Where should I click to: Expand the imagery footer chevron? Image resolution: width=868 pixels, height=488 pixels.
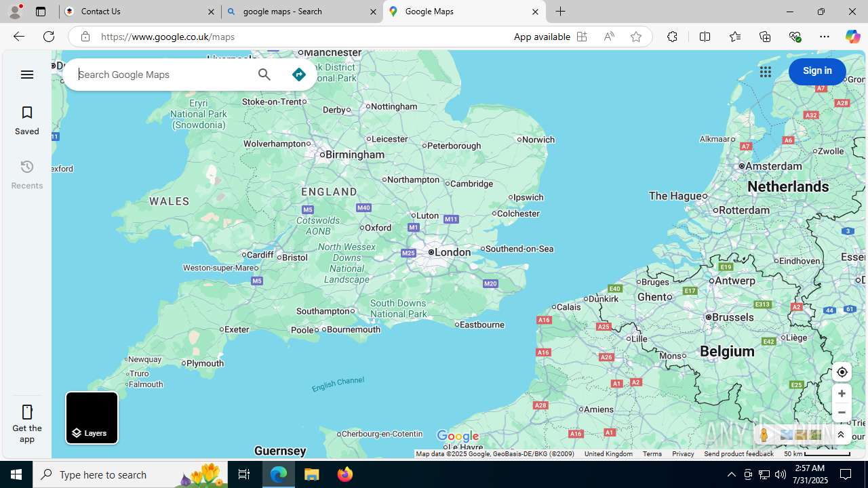pyautogui.click(x=841, y=435)
